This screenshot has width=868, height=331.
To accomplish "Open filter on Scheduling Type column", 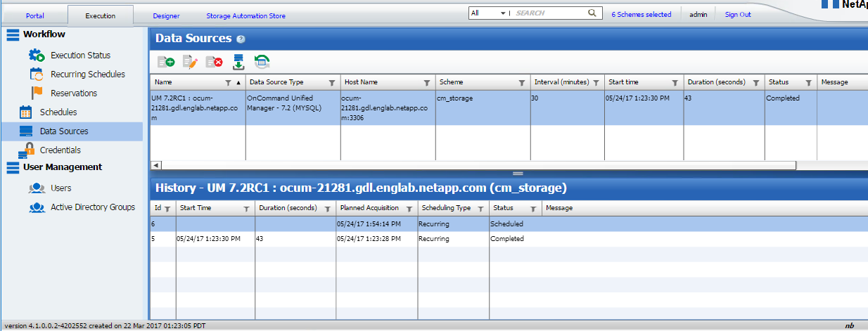I will [x=481, y=209].
